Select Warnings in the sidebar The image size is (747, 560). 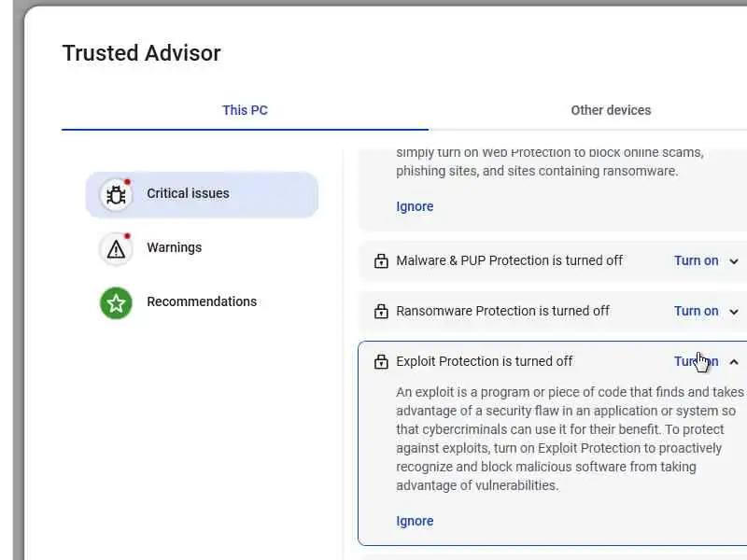coord(175,248)
